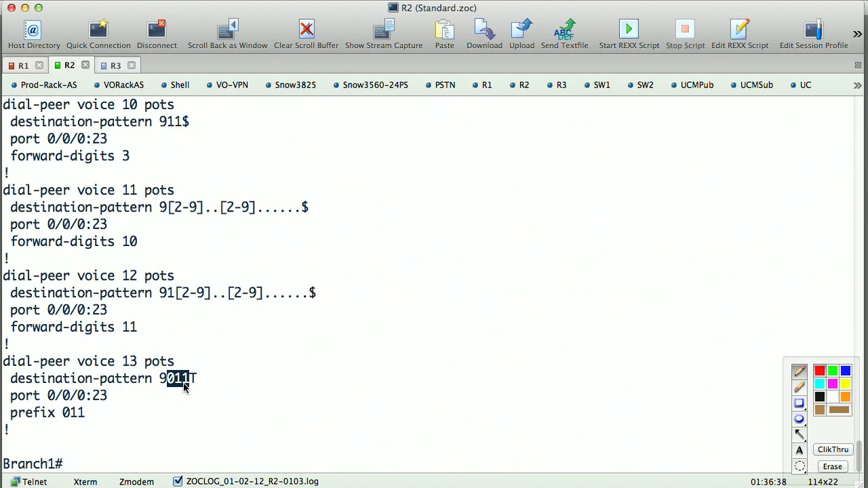This screenshot has width=868, height=488.
Task: Close the R2 tab
Action: (x=85, y=65)
